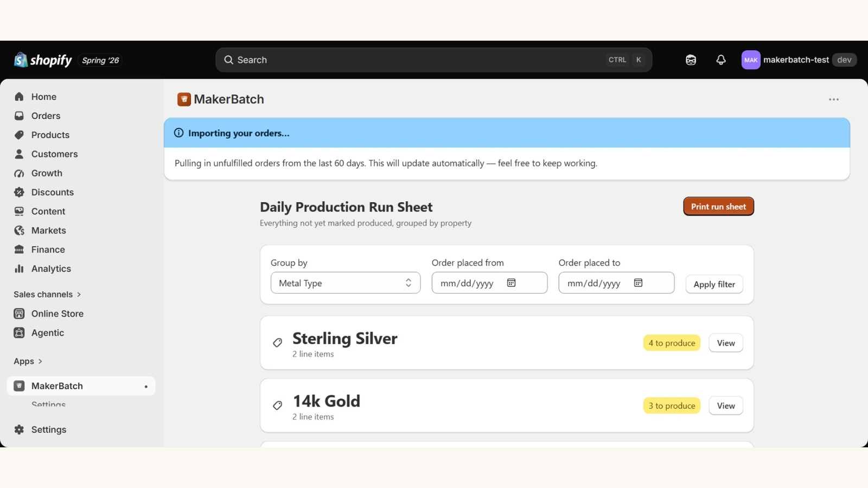The height and width of the screenshot is (488, 868).
Task: Click the Online Store icon
Action: (x=19, y=313)
